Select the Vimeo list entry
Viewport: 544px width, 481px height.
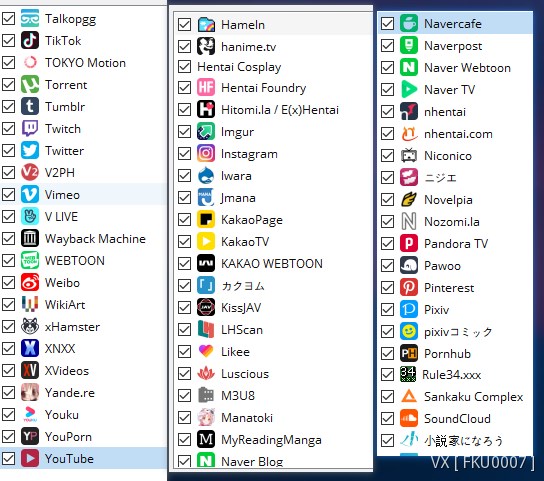tap(83, 195)
